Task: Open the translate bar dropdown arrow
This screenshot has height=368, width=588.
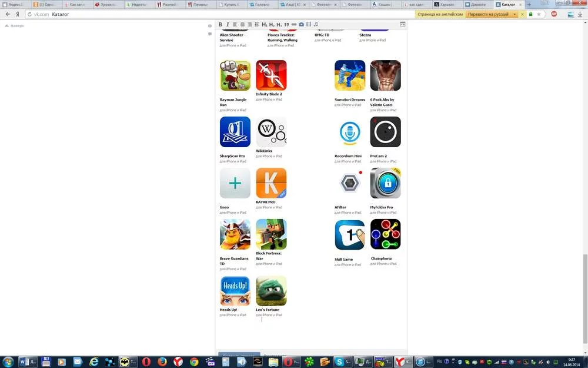Action: click(514, 14)
